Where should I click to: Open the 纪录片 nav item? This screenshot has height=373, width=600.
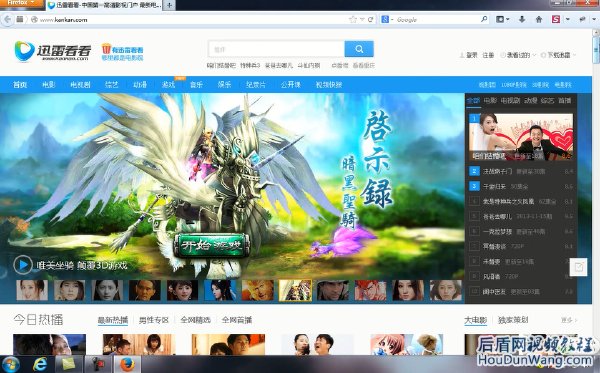coord(256,85)
